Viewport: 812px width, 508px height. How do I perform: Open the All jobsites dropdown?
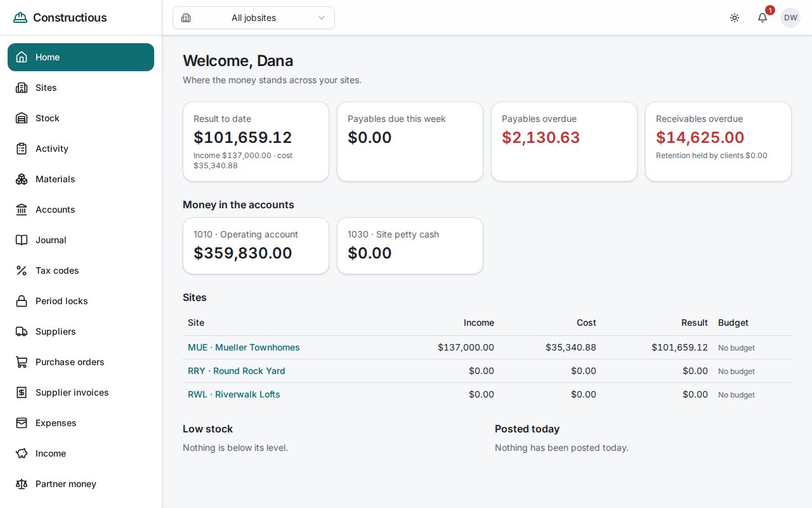pos(254,18)
